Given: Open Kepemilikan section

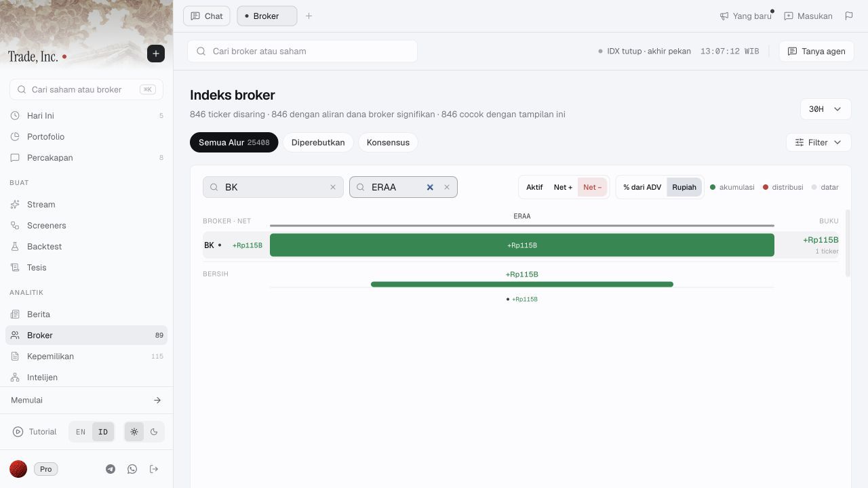Looking at the screenshot, I should point(86,356).
